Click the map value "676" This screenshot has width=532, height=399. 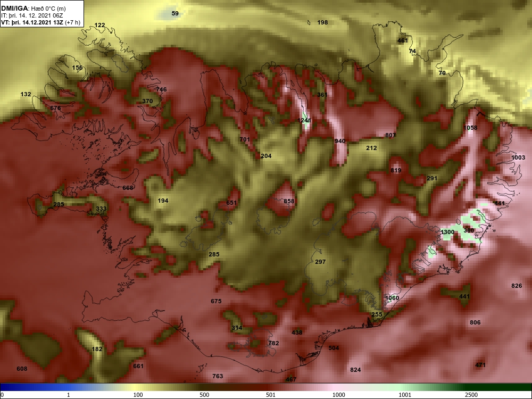55,108
